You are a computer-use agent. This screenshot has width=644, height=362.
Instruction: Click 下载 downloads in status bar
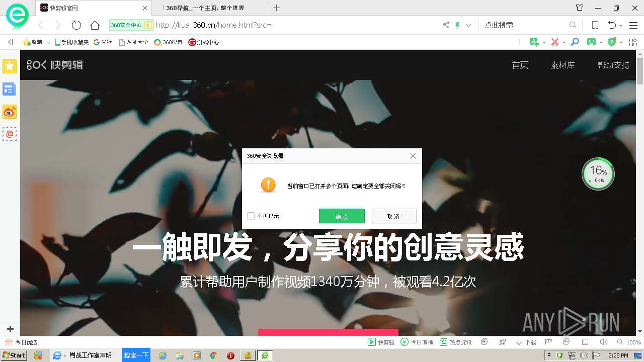coord(526,342)
